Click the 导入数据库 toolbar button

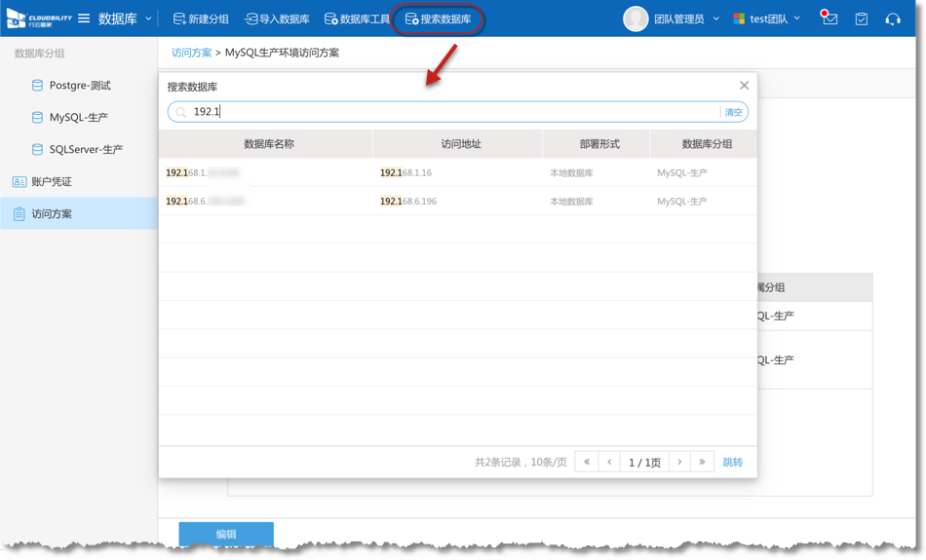pyautogui.click(x=277, y=19)
